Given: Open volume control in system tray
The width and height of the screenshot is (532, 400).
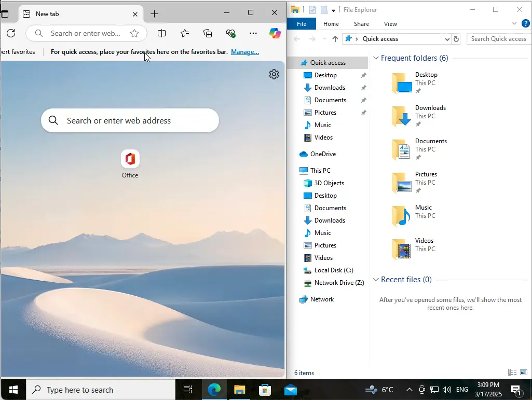Looking at the screenshot, I should (x=447, y=390).
